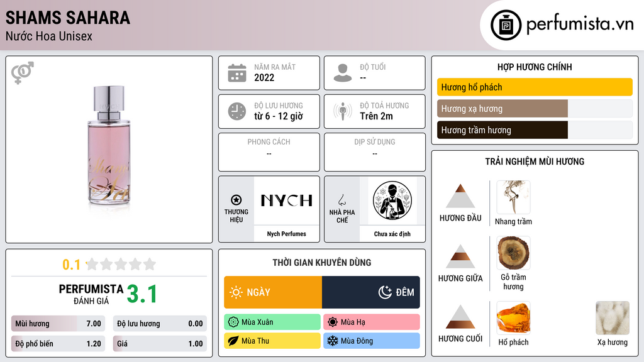Click the Hương đầu pyramid icon
Screen dimensions: 644x362
(460, 196)
